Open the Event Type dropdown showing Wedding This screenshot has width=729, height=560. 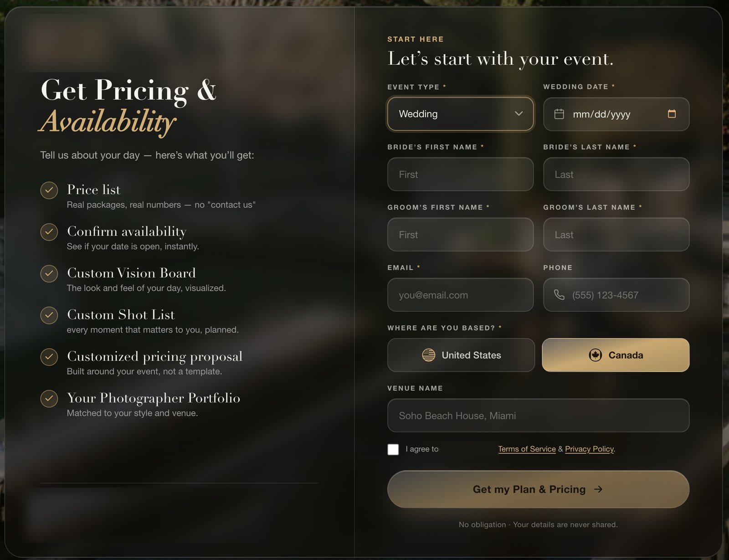pos(460,114)
